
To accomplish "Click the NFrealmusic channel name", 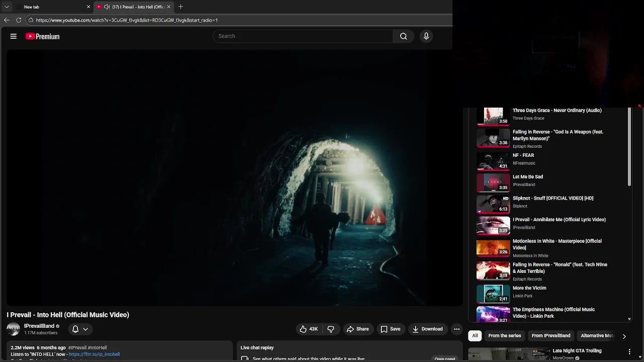I will [x=524, y=163].
